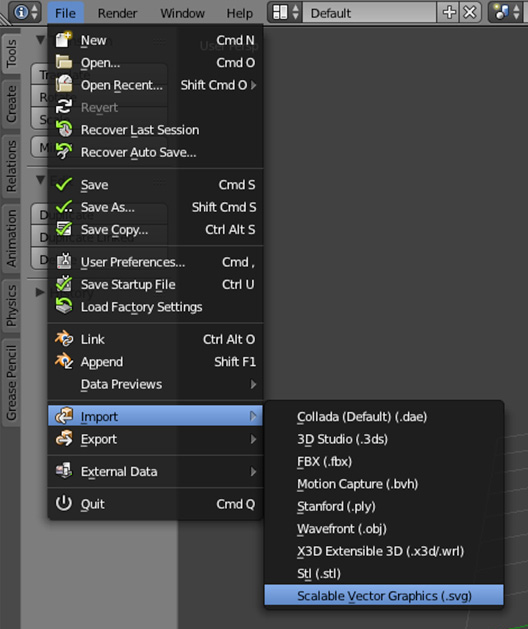
Task: Click the User Preferences icon
Action: point(64,262)
